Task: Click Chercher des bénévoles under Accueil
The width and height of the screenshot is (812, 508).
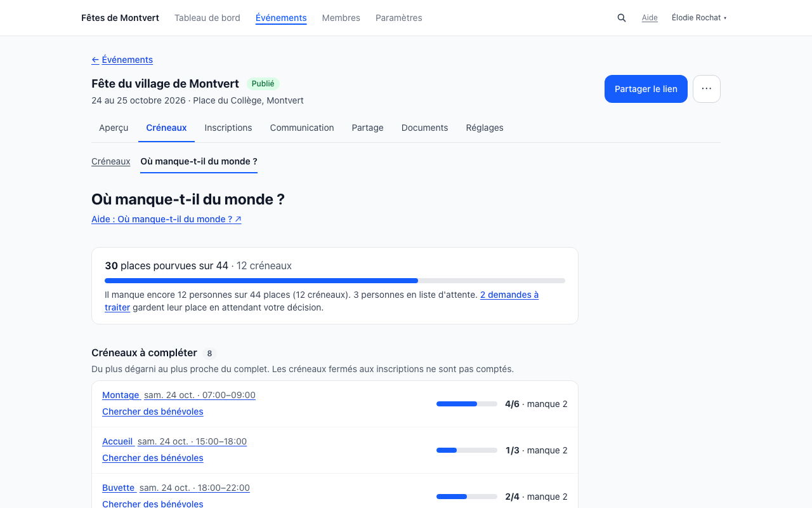Action: (x=153, y=458)
